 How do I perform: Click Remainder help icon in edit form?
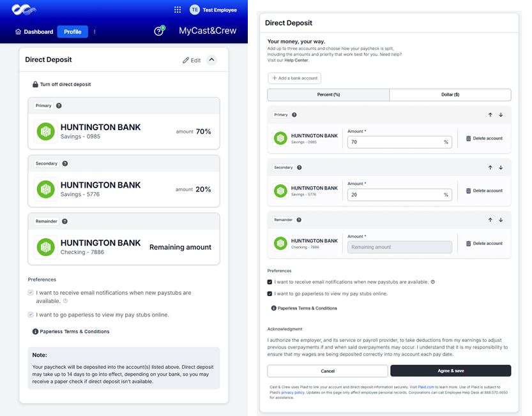click(x=299, y=219)
